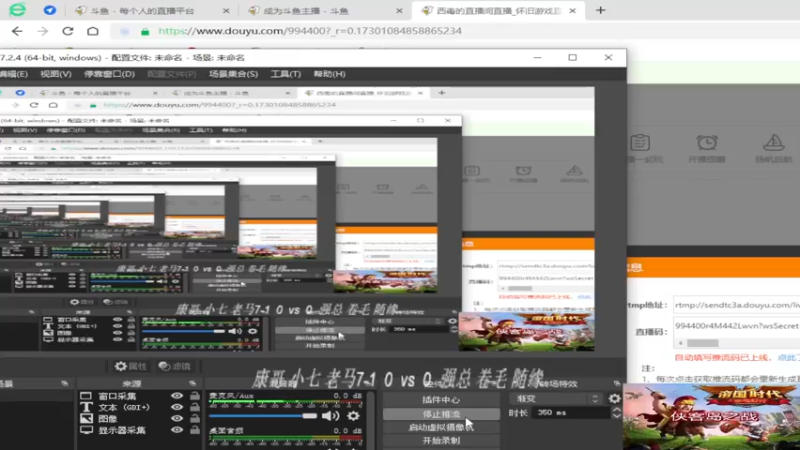Toggle lock on 显示器采集 source

click(x=194, y=430)
